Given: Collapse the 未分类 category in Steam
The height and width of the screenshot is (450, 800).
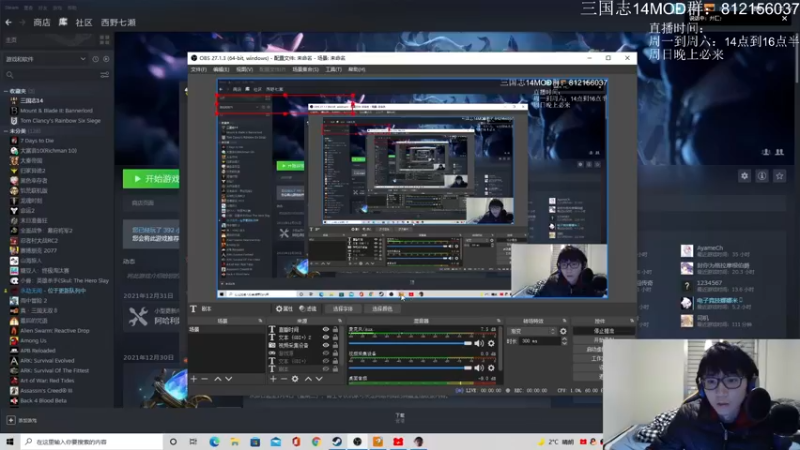Looking at the screenshot, I should [x=6, y=131].
